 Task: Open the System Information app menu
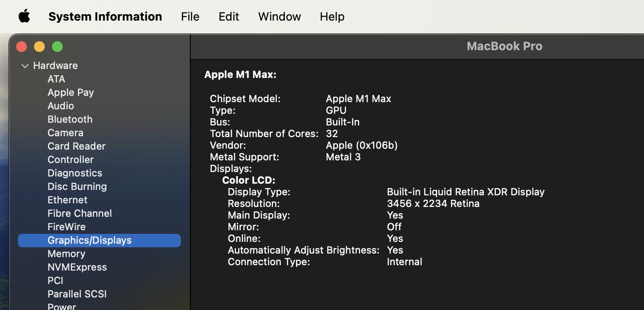pos(105,17)
